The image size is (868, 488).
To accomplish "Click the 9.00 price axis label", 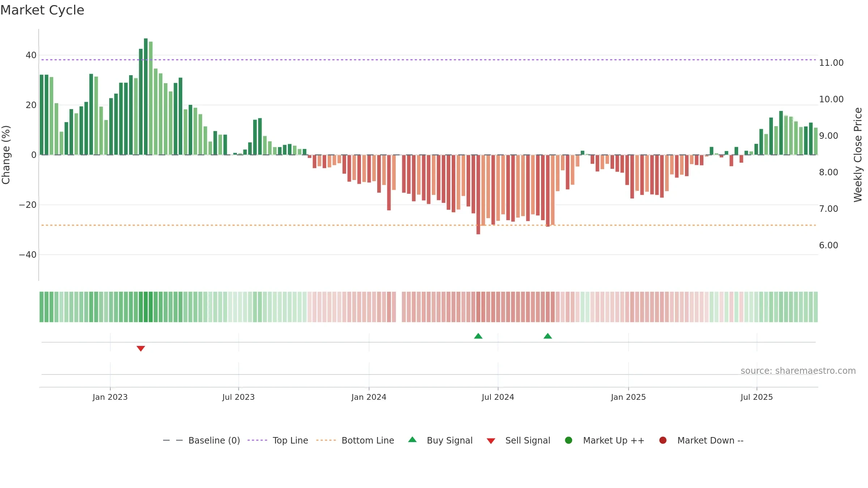I will (829, 136).
